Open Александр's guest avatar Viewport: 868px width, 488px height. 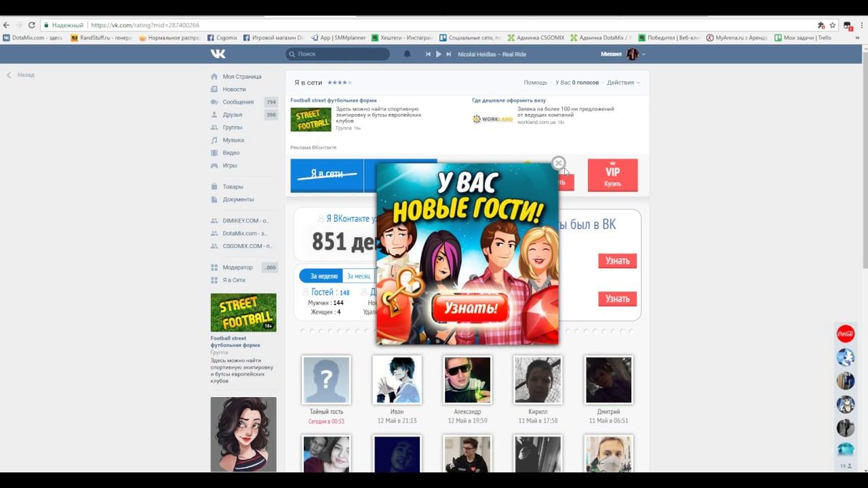point(467,380)
